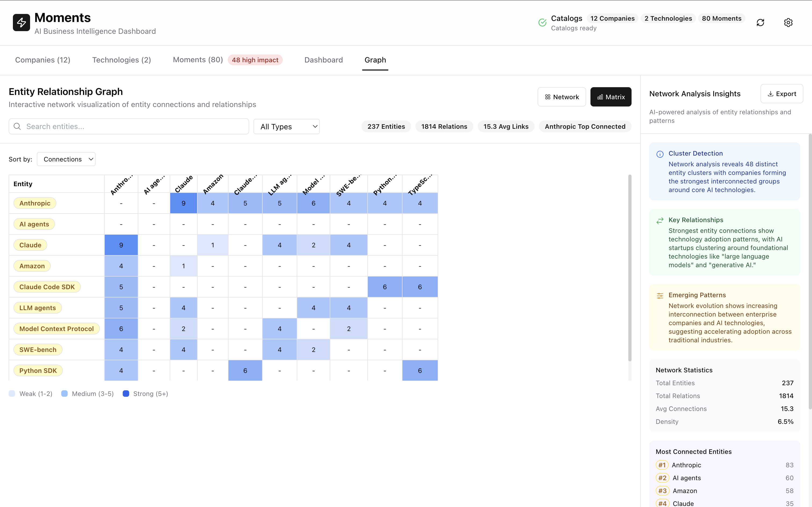Click the download icon inside the Export button
Image resolution: width=812 pixels, height=507 pixels.
(770, 94)
